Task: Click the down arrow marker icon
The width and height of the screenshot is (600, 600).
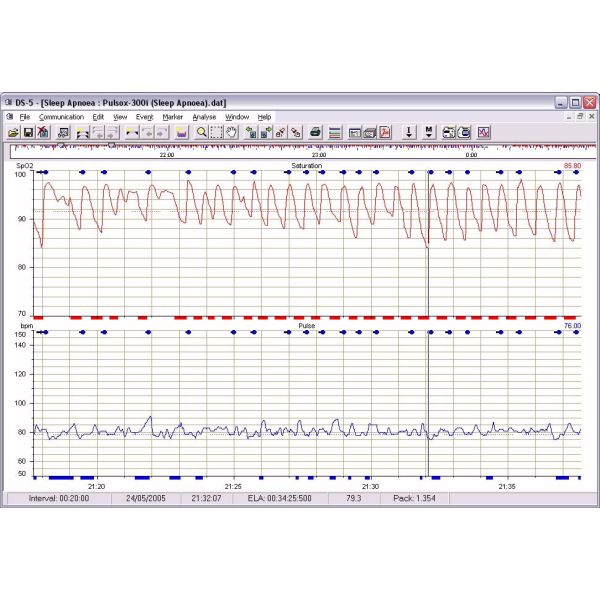Action: pyautogui.click(x=409, y=133)
